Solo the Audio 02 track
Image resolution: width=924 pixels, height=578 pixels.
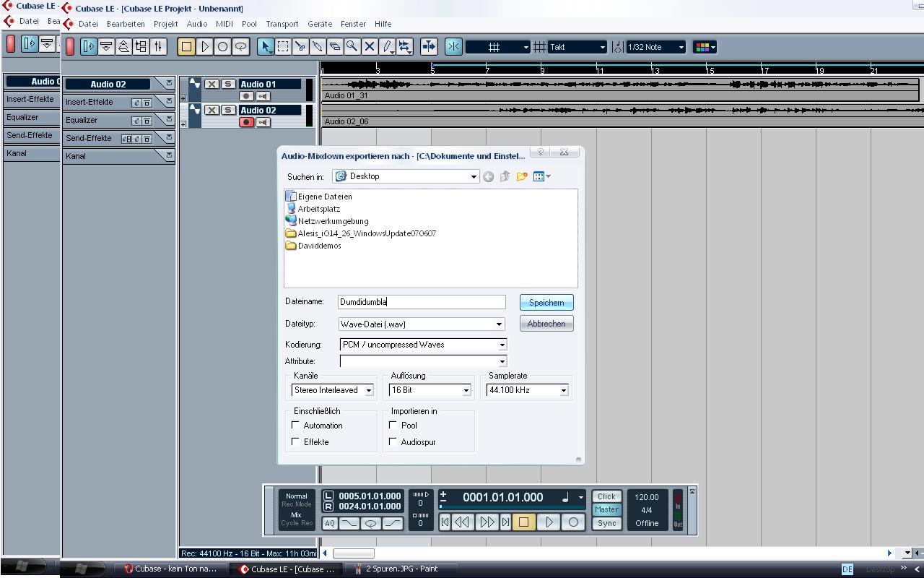228,110
